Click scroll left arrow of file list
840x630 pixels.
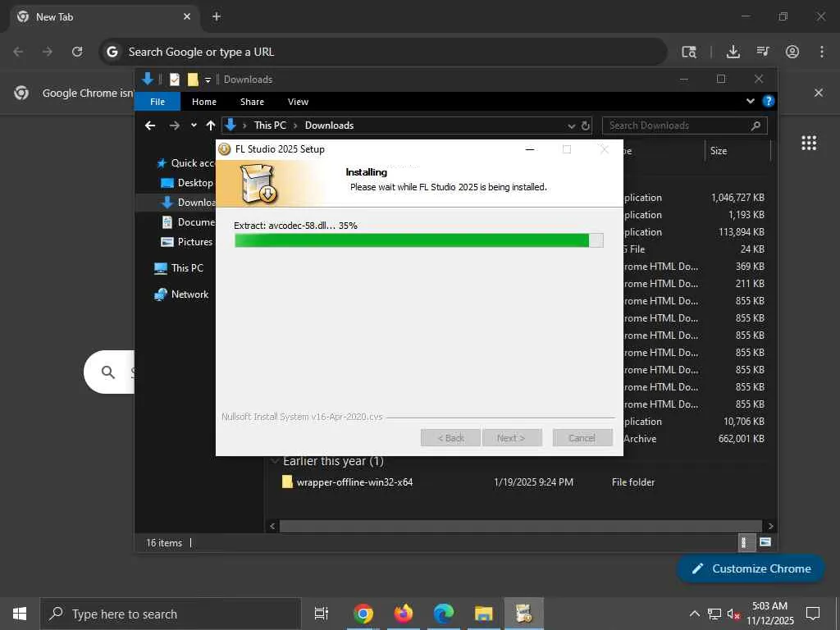point(272,526)
